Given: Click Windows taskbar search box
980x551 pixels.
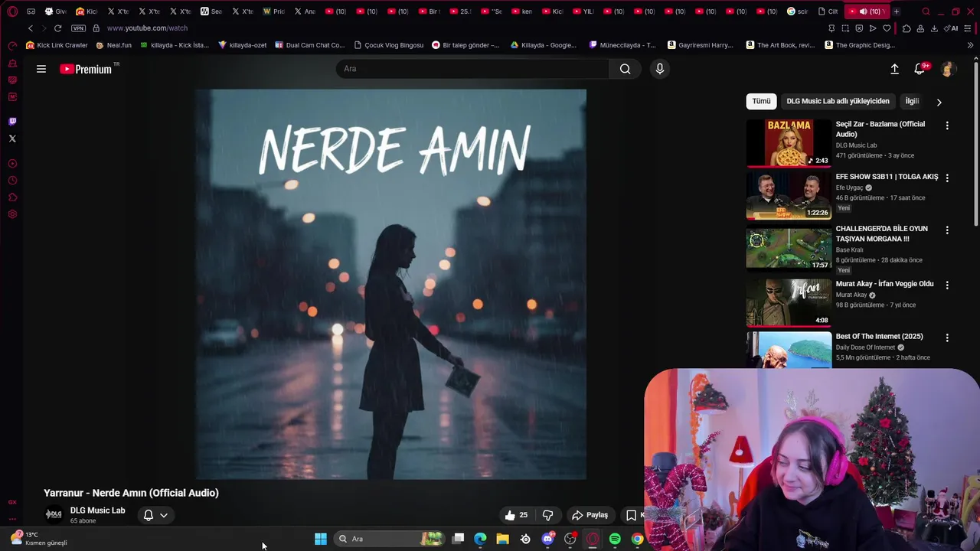Looking at the screenshot, I should coord(390,539).
